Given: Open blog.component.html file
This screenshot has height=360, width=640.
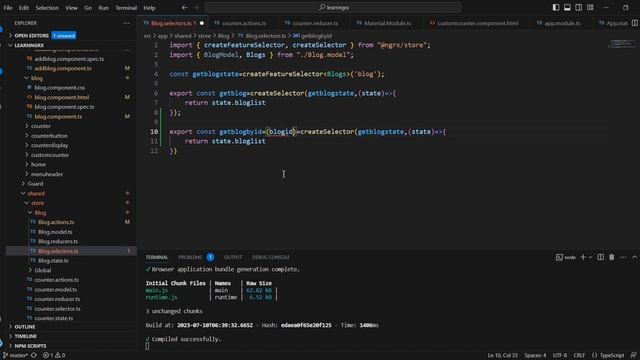Looking at the screenshot, I should pos(62,97).
